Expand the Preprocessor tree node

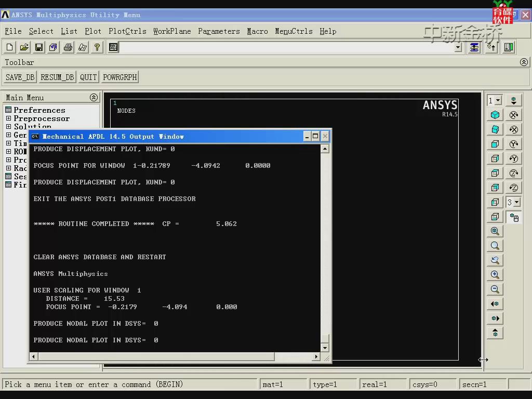tap(8, 118)
